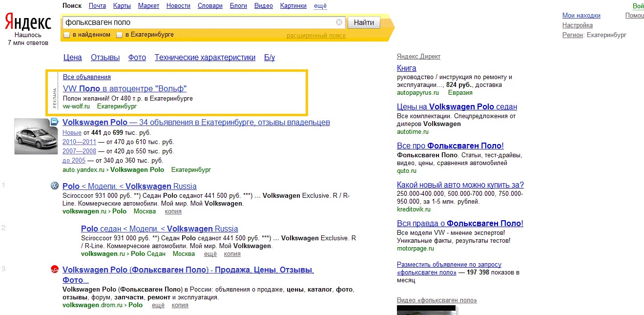The image size is (644, 315).
Task: Click the Яндекс logo
Action: (x=28, y=22)
